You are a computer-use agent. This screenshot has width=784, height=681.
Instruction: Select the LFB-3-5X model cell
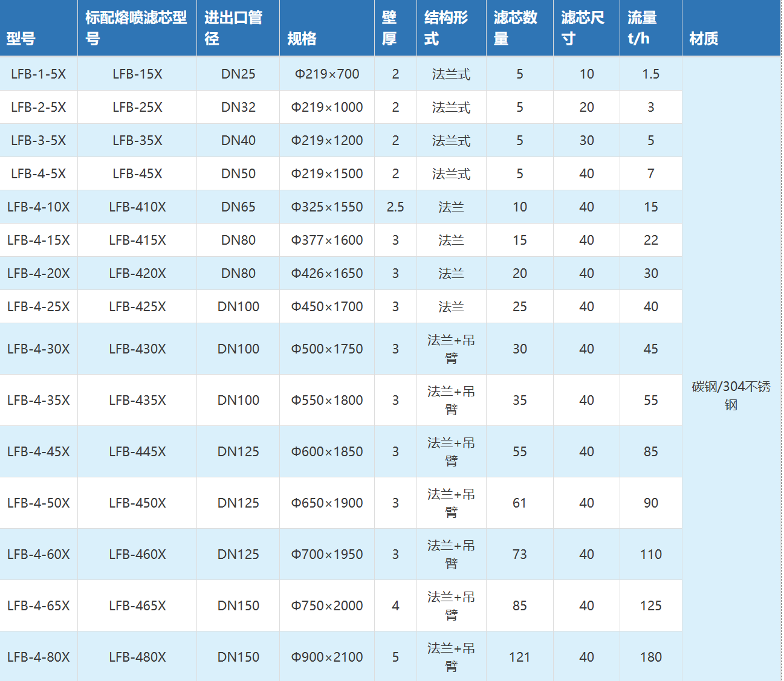click(x=39, y=140)
